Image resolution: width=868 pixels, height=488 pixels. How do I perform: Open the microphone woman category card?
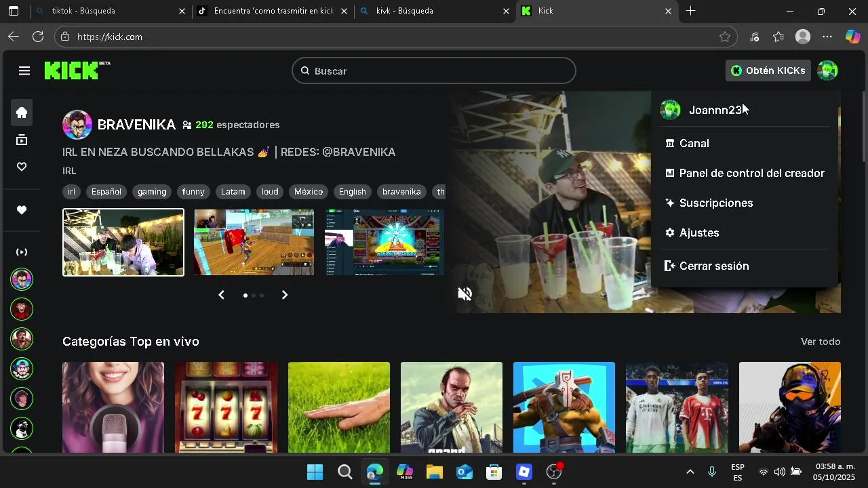pos(113,407)
